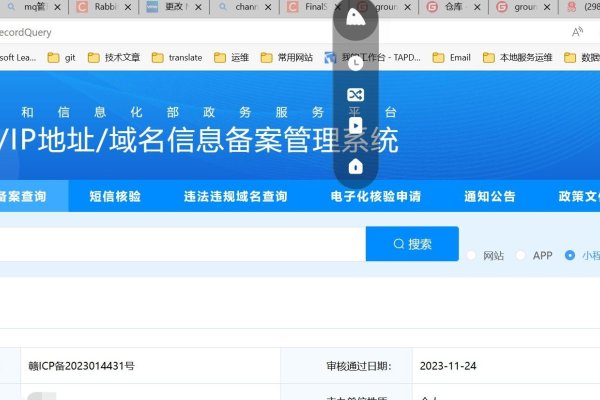Close the 仓库 browser tab
The image size is (600, 400).
point(477,7)
